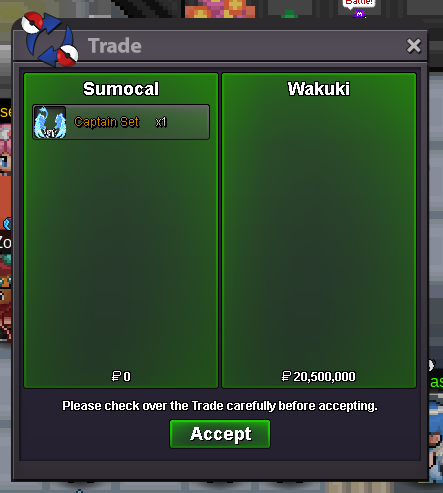
Task: Click the Captain Set item name
Action: (x=107, y=122)
